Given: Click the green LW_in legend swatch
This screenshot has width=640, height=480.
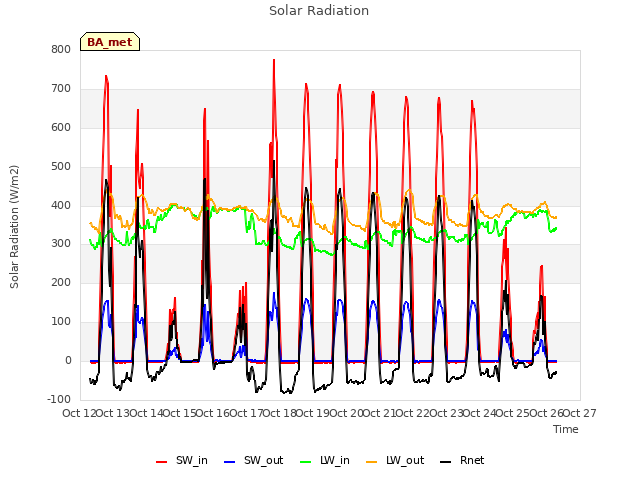Looking at the screenshot, I should [x=306, y=462].
